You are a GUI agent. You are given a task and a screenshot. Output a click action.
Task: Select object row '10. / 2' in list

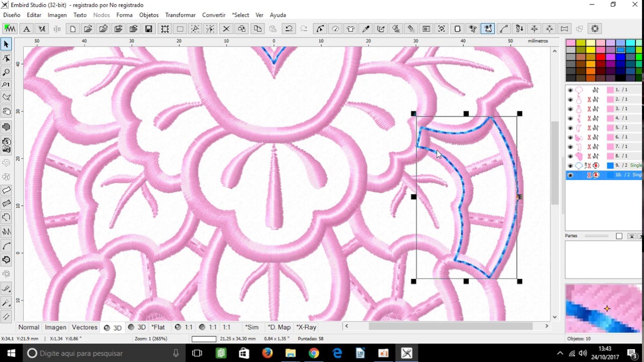604,175
